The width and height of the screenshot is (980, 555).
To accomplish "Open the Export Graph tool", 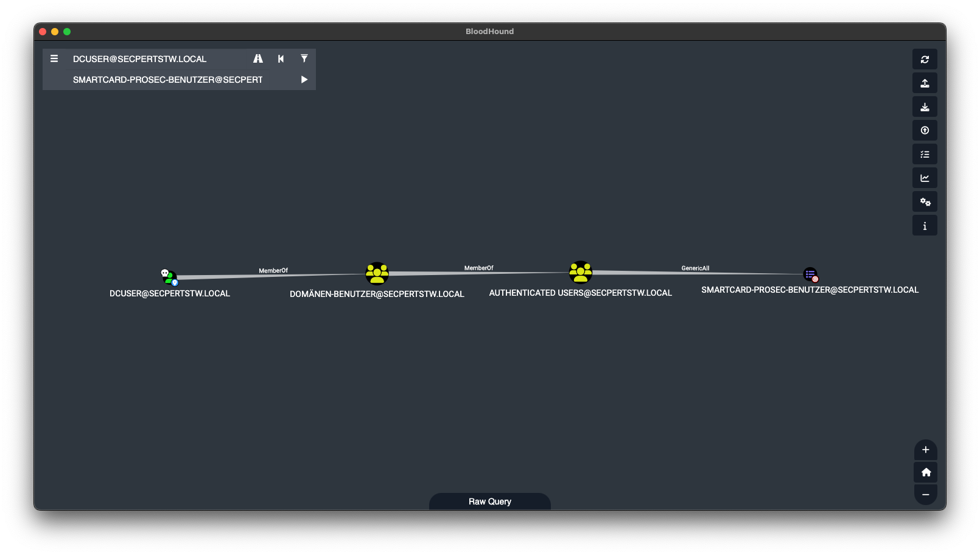I will [925, 106].
